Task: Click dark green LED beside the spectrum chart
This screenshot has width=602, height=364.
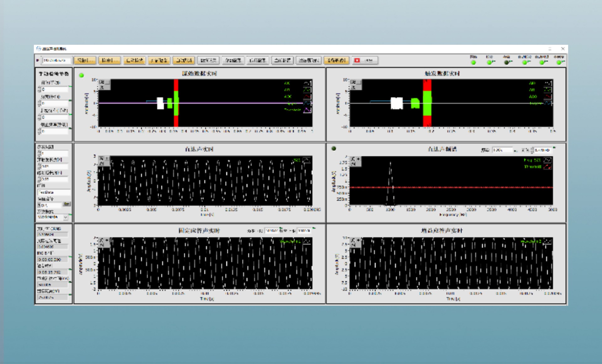Action: click(334, 148)
